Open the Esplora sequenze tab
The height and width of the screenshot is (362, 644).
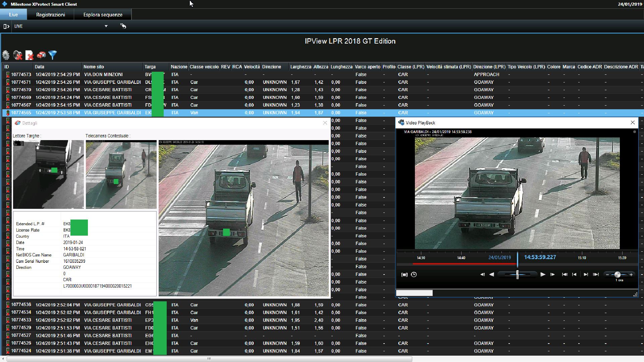(103, 14)
